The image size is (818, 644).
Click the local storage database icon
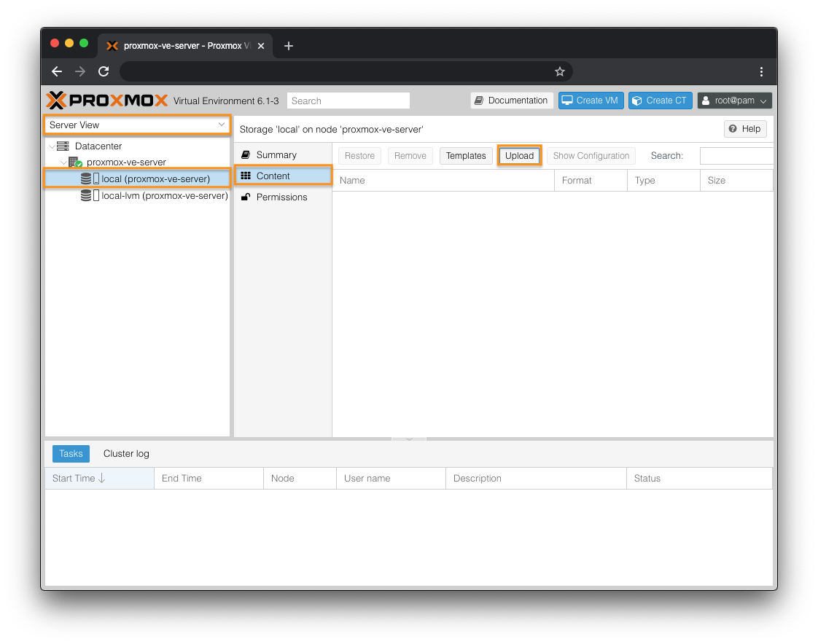86,179
